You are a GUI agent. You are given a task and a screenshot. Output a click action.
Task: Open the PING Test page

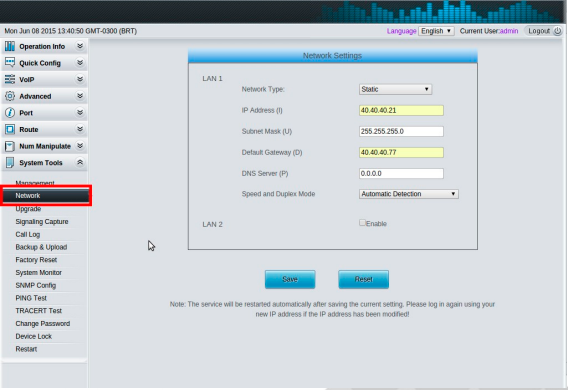click(31, 298)
